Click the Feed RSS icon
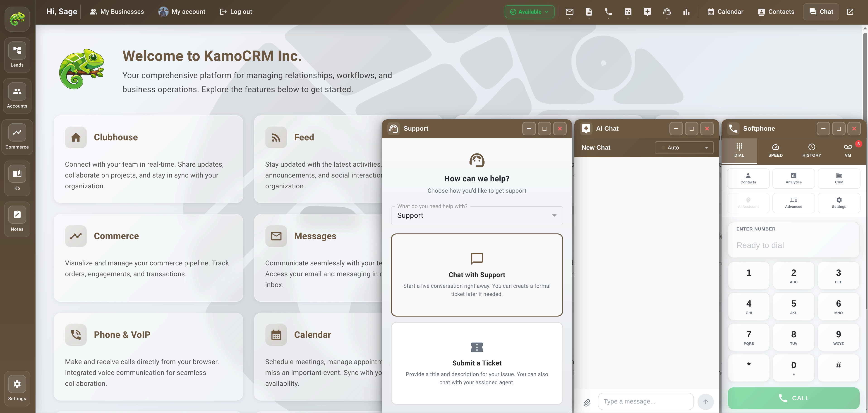This screenshot has height=413, width=868. pos(276,137)
